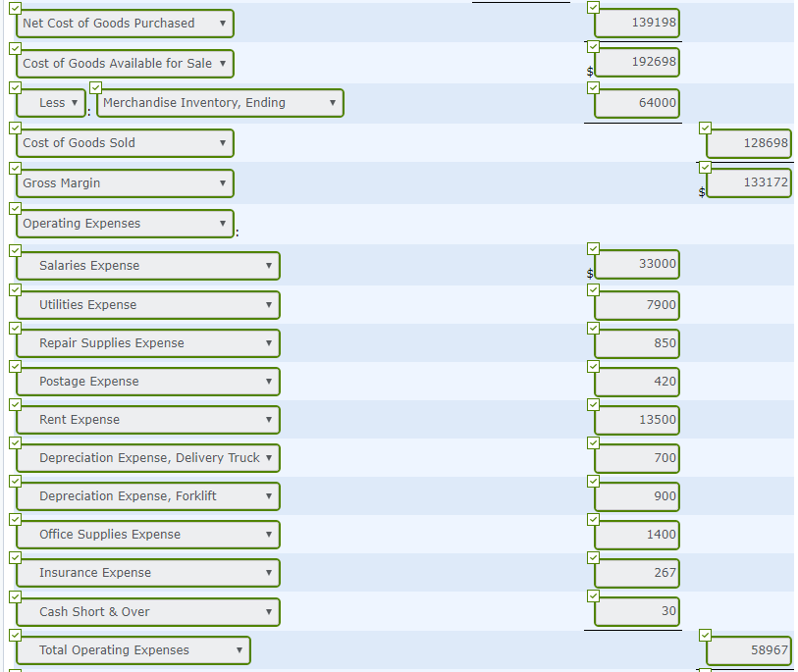The image size is (798, 672).
Task: Open the Cost of Goods Sold dropdown
Action: 125,142
